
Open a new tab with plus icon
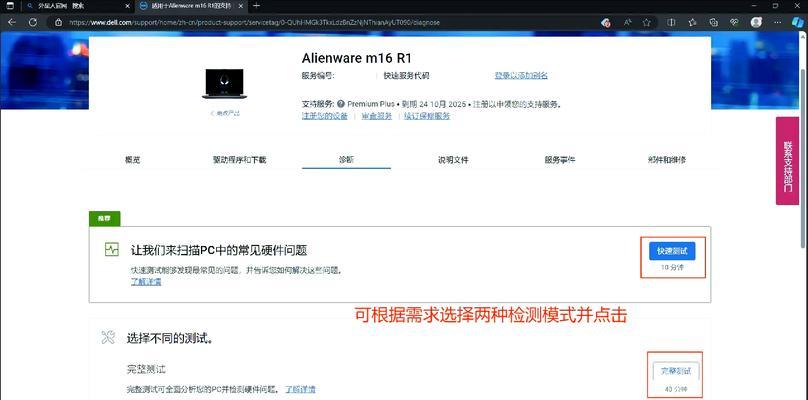[257, 6]
